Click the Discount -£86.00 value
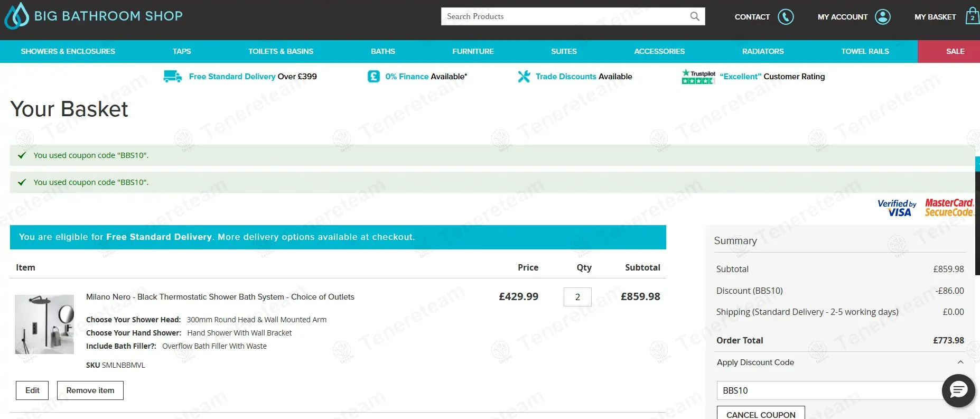Image resolution: width=980 pixels, height=419 pixels. pos(949,291)
